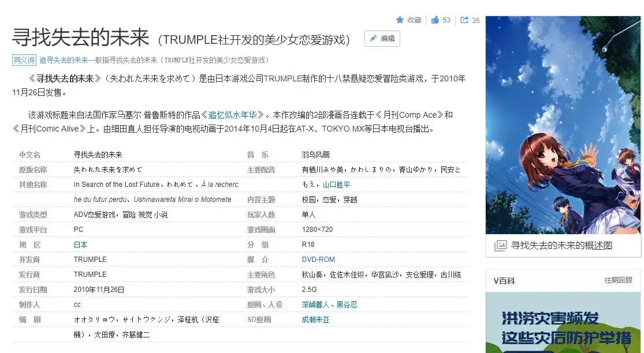644x353 pixels.
Task: Click the thumbs-up like icon
Action: coord(435,20)
